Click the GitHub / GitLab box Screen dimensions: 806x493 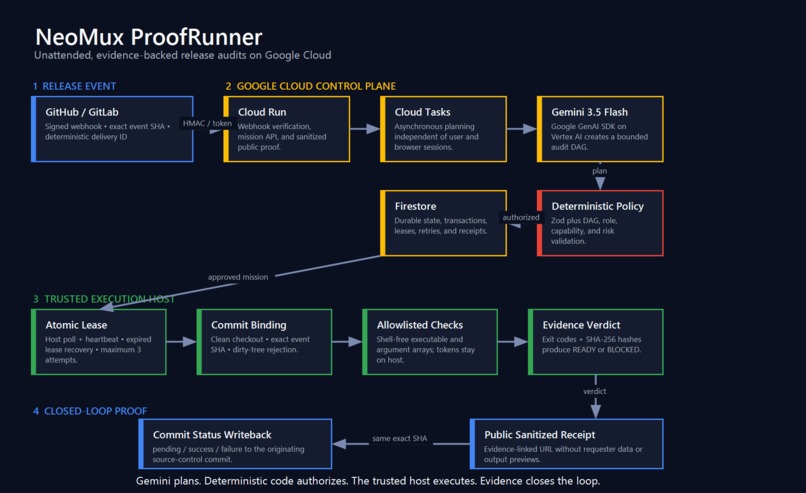pos(112,129)
